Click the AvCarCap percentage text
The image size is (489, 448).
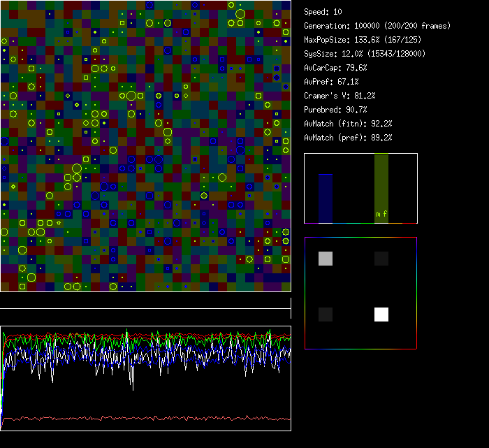point(335,68)
